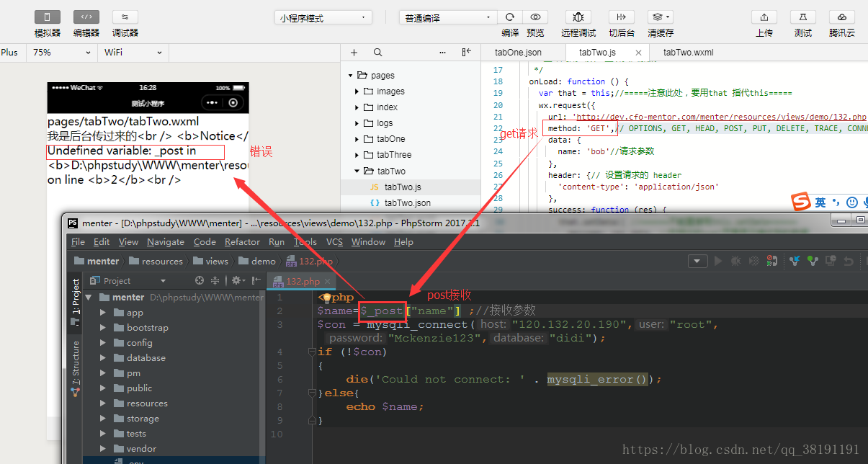
Task: Click the plus icon to add file
Action: [x=354, y=53]
